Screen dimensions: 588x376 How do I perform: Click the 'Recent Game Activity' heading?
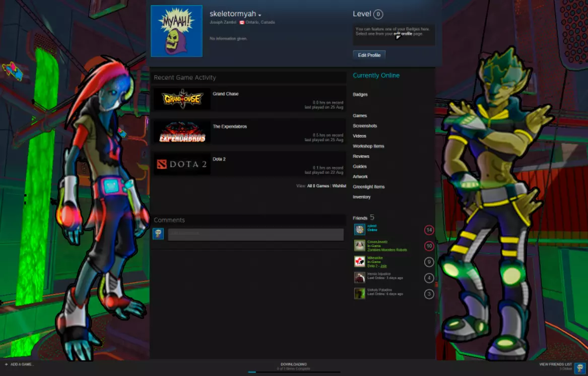click(185, 78)
